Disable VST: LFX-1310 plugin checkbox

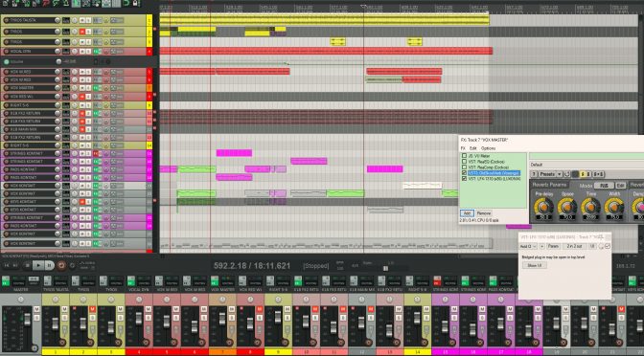click(464, 178)
